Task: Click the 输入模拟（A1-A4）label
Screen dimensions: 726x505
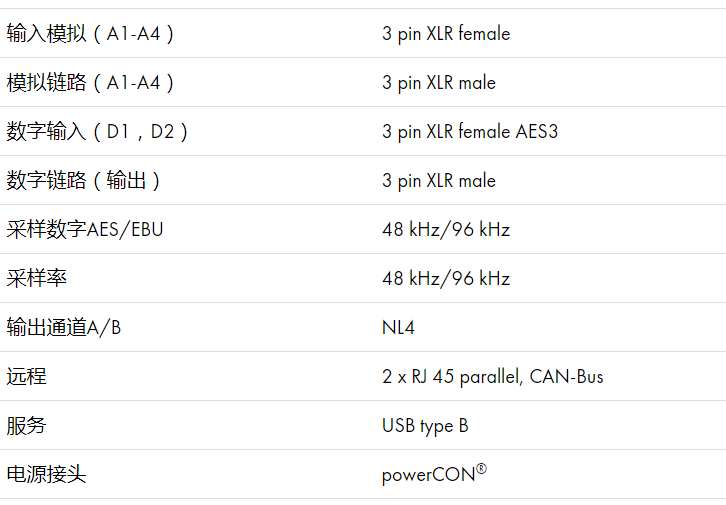Action: tap(90, 34)
